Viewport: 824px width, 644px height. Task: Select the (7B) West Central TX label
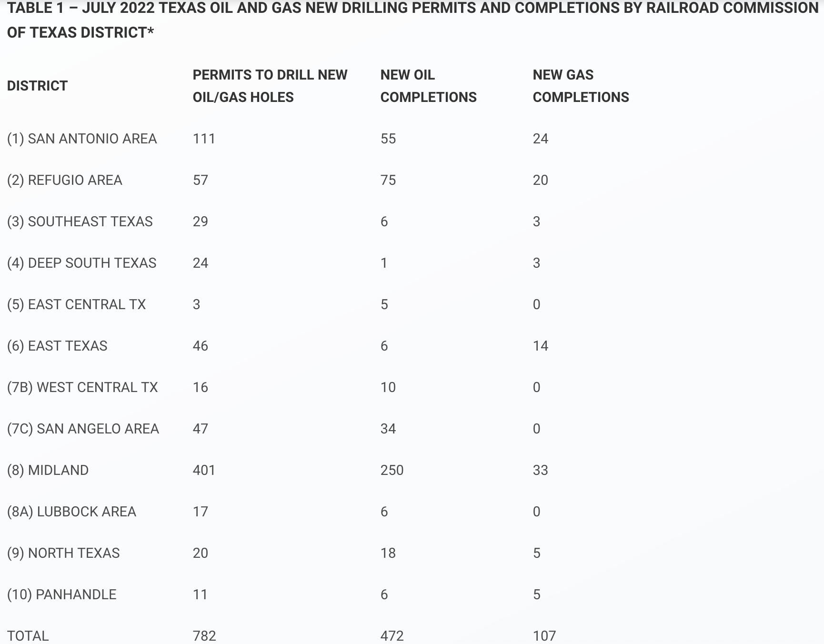[82, 387]
